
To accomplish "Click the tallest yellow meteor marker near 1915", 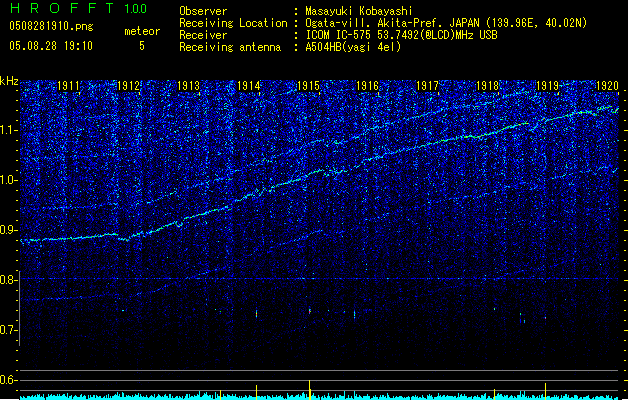I will (310, 389).
